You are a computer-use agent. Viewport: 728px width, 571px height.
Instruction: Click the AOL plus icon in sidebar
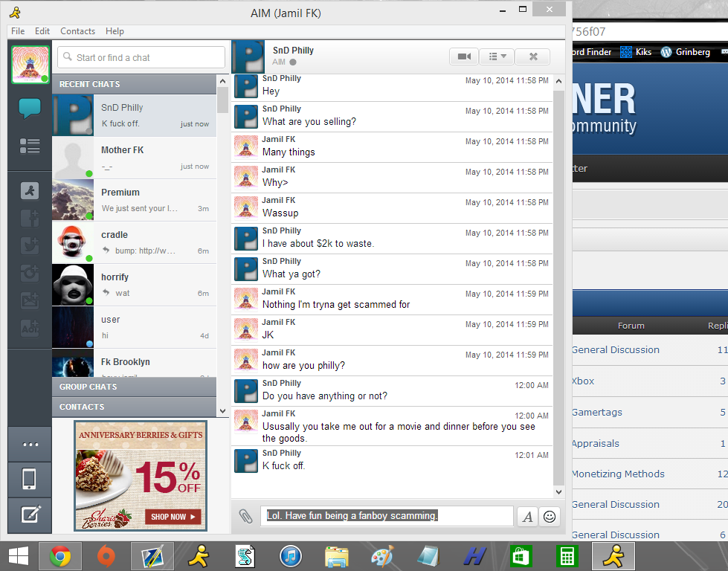point(30,328)
